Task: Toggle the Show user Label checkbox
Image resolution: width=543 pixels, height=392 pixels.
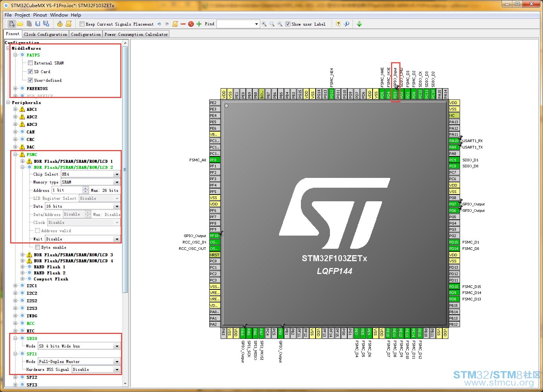Action: (x=288, y=24)
